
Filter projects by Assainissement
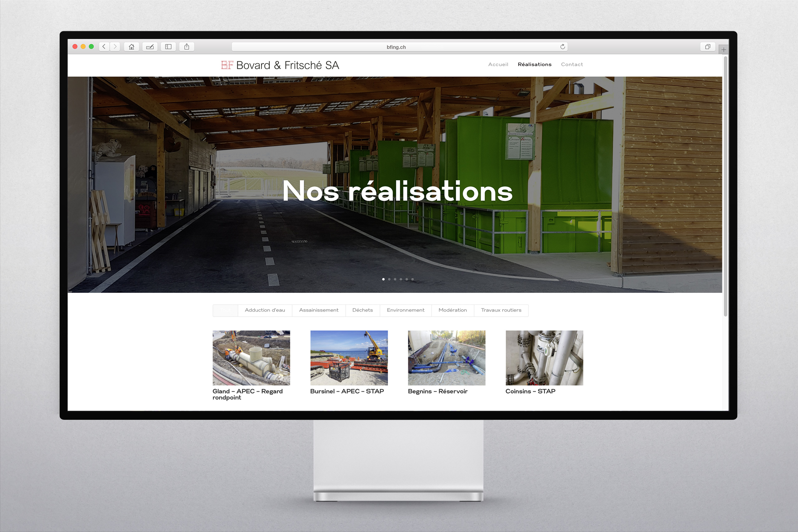pos(319,310)
